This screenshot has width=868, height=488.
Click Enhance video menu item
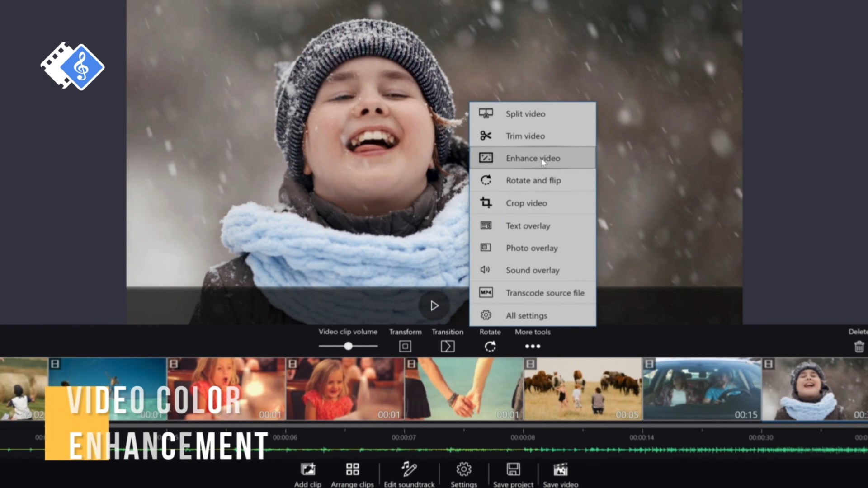533,158
